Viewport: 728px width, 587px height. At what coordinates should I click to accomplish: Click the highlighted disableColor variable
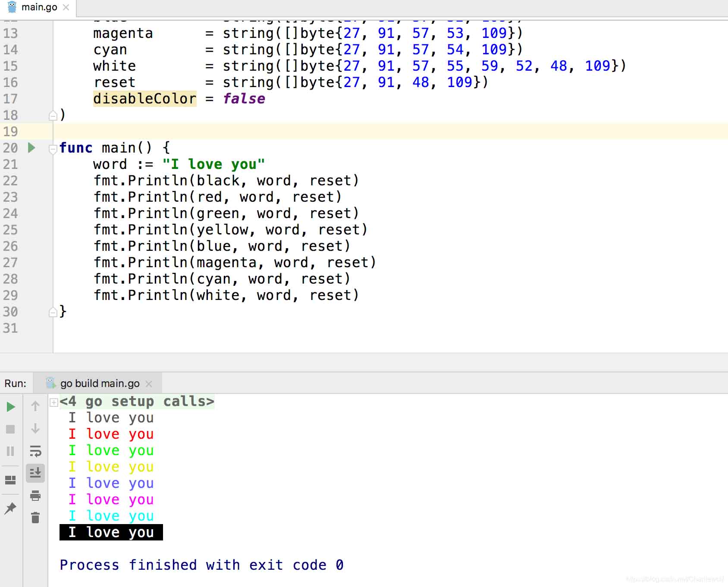click(144, 99)
